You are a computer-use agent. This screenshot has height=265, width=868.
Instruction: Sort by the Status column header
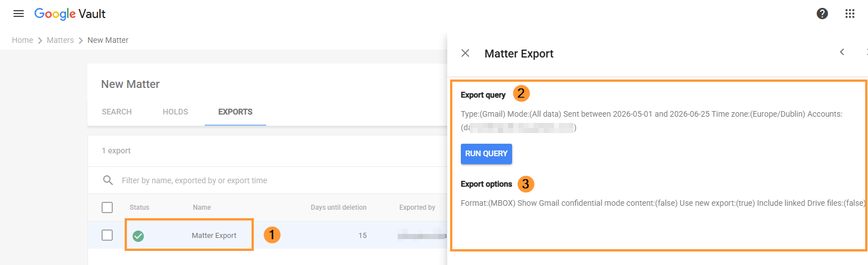point(139,207)
